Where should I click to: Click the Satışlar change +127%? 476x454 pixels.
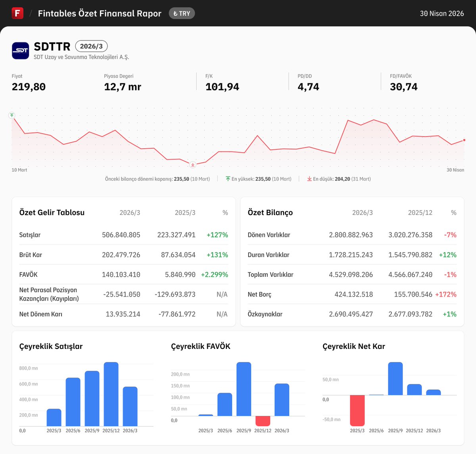[217, 235]
